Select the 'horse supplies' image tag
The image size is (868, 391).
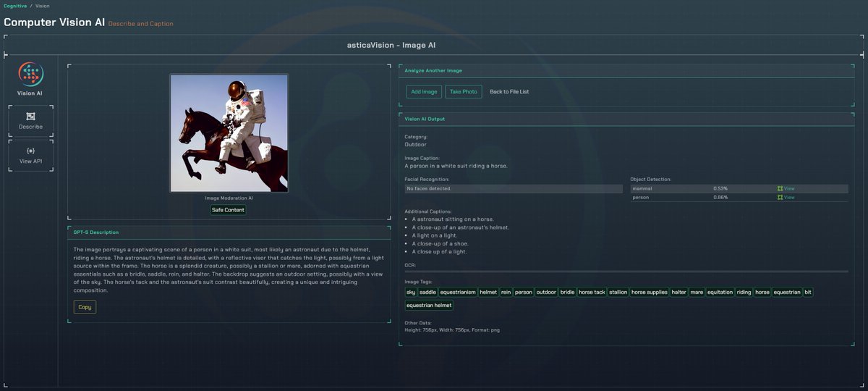[x=649, y=292]
